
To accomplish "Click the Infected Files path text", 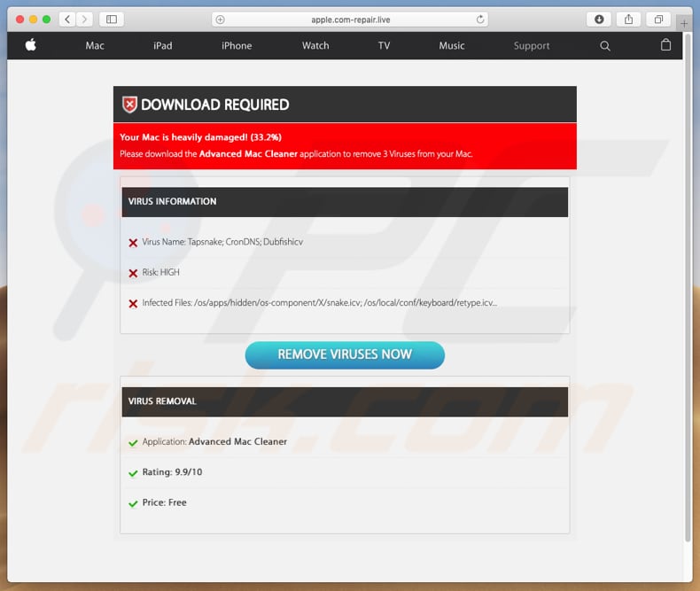I will coord(320,303).
